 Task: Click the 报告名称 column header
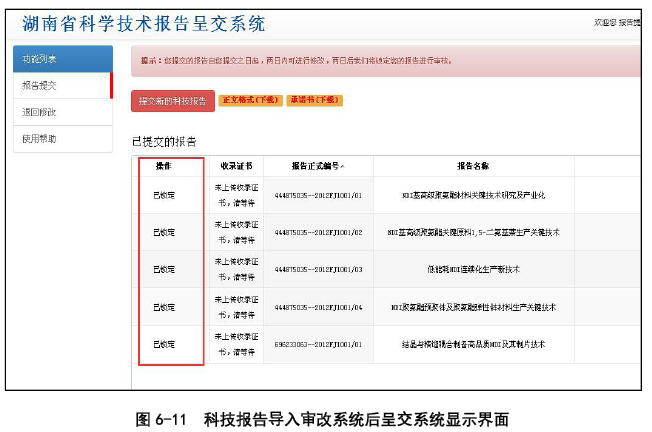pyautogui.click(x=473, y=166)
